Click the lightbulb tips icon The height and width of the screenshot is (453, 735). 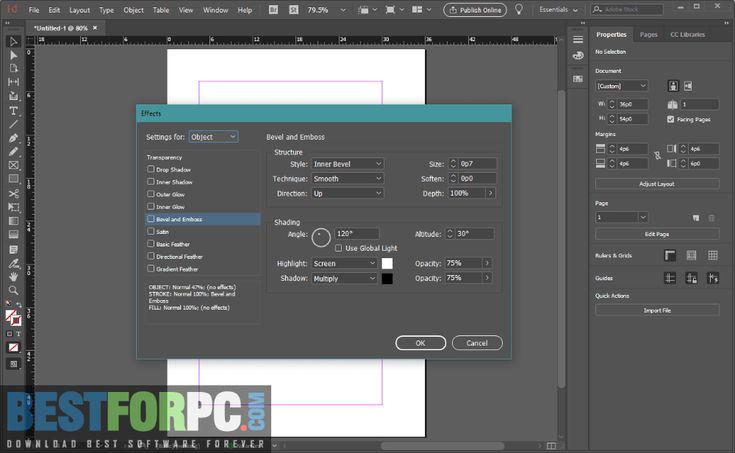coord(518,9)
